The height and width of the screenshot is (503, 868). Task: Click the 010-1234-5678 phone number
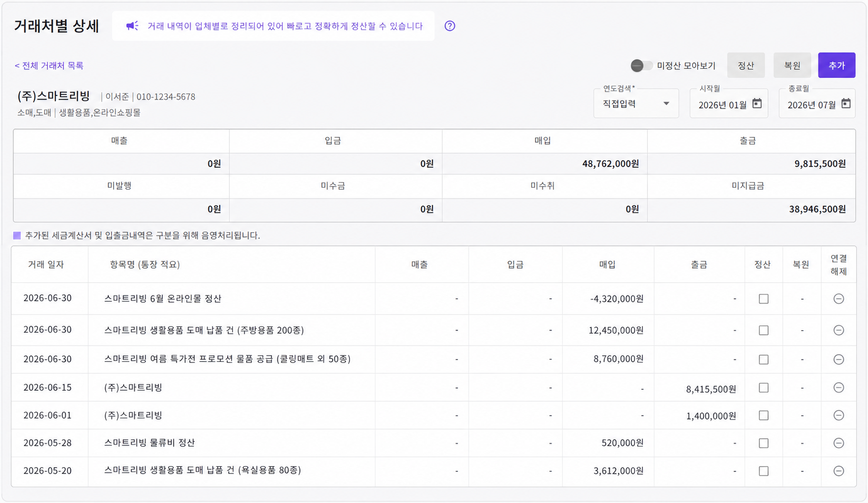coord(166,97)
